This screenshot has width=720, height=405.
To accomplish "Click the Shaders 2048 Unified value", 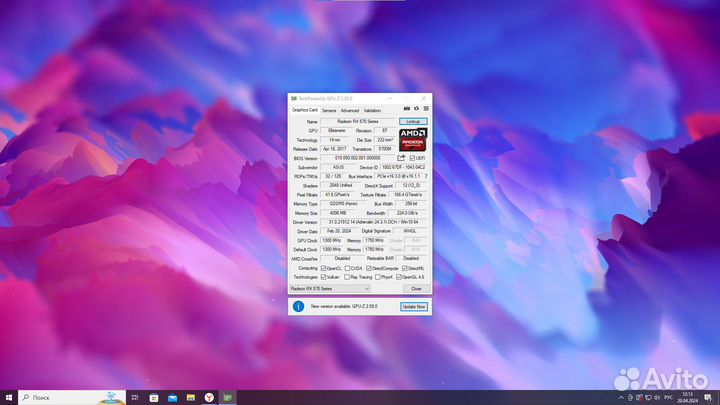I will (341, 186).
